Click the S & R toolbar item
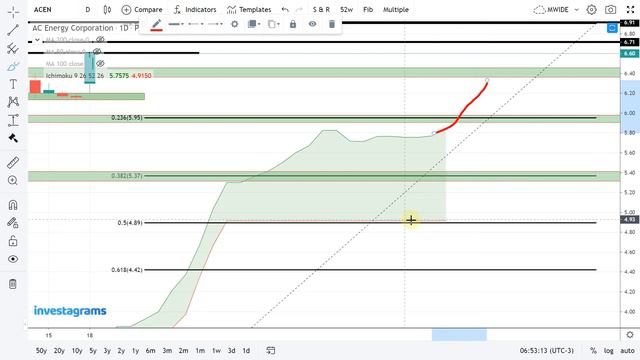 [x=321, y=9]
